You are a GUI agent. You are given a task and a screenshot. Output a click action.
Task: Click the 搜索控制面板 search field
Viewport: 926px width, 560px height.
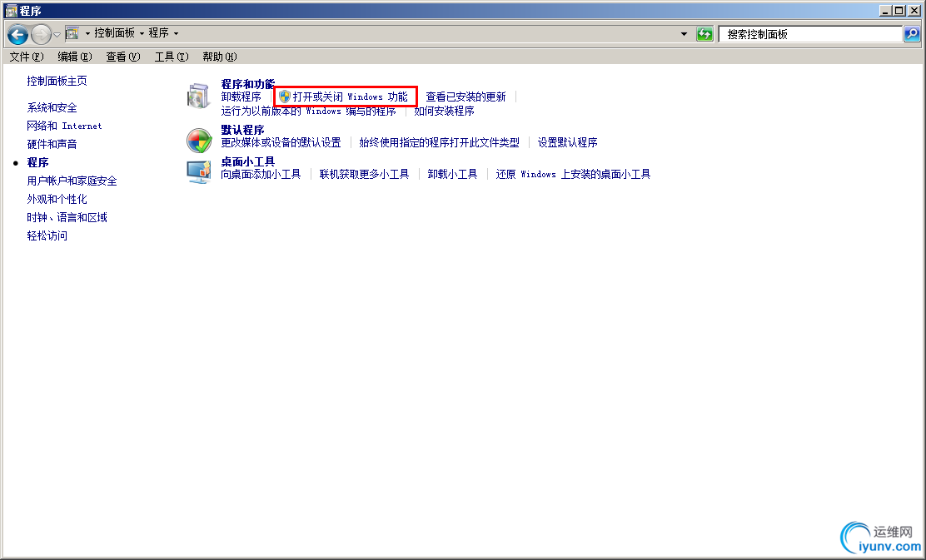(810, 34)
